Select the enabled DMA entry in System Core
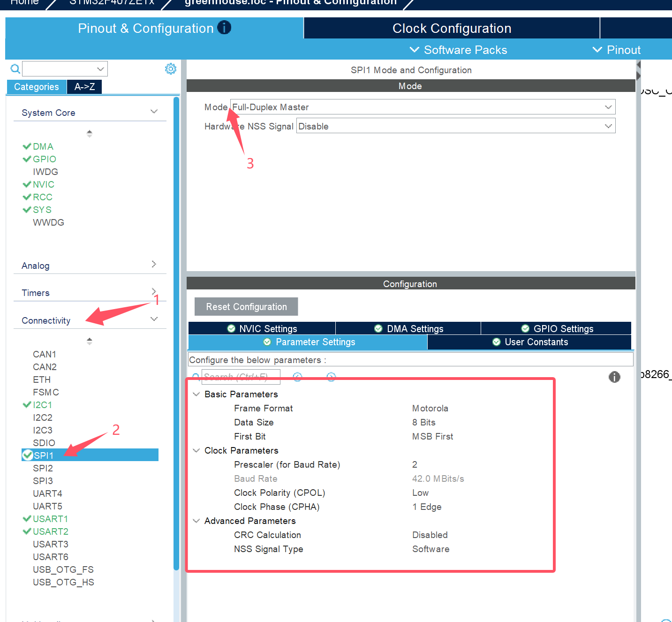The height and width of the screenshot is (622, 672). [x=43, y=146]
